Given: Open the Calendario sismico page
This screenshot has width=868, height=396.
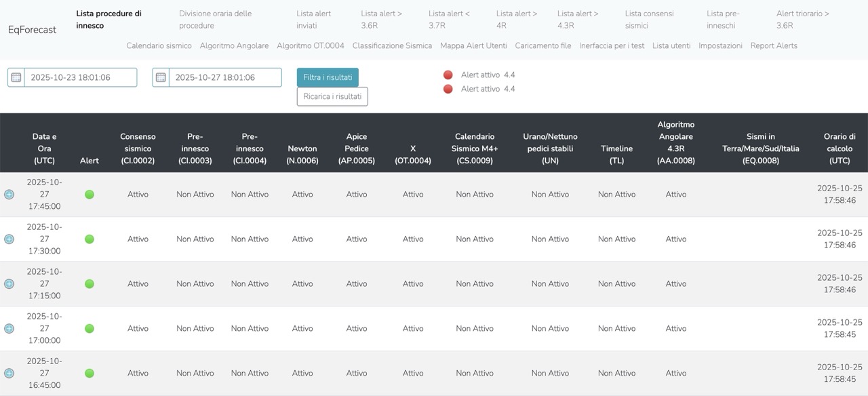Looking at the screenshot, I should click(x=159, y=45).
